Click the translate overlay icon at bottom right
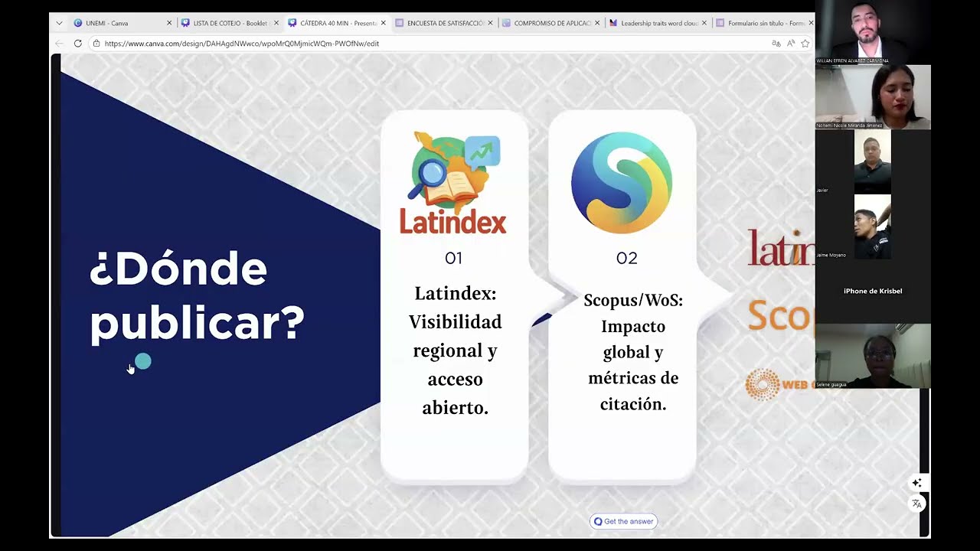Screen dimensions: 980x551 (916, 504)
